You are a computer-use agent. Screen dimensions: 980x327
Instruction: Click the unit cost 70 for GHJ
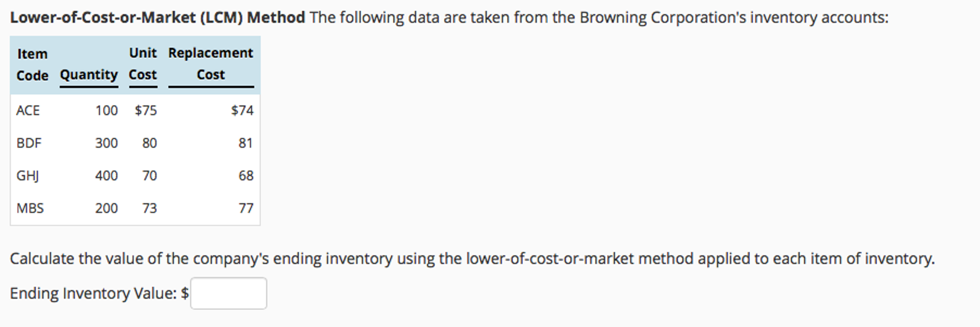(149, 176)
